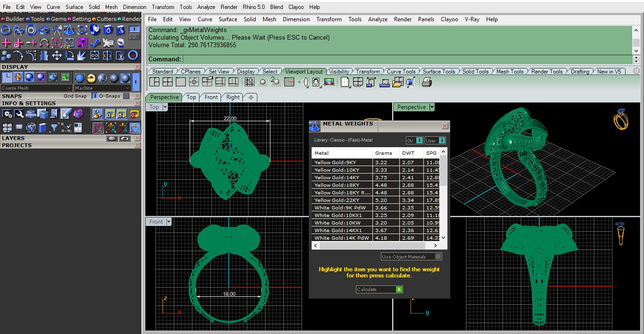The image size is (644, 334).
Task: Open the Perspective viewport title dropdown arrow
Action: coord(431,107)
